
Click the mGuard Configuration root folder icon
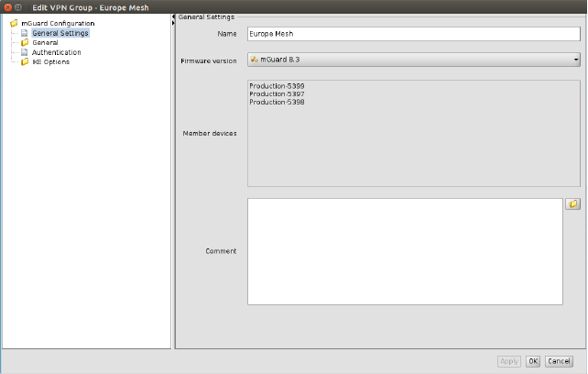pyautogui.click(x=14, y=23)
